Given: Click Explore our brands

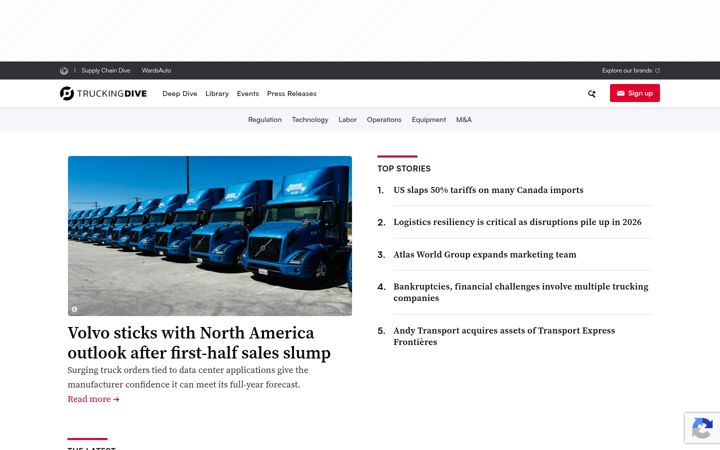Looking at the screenshot, I should tap(627, 71).
